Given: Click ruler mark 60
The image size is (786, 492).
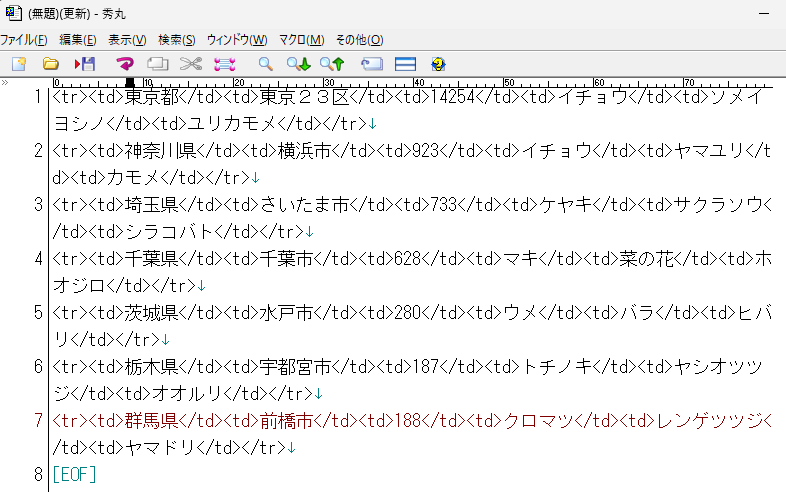Looking at the screenshot, I should 599,82.
